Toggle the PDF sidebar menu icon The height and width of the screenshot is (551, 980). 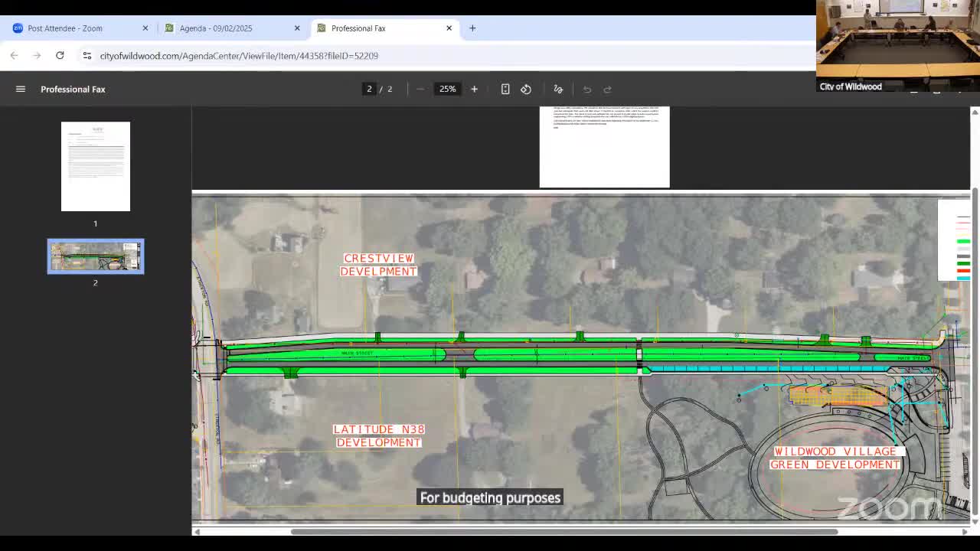point(21,89)
